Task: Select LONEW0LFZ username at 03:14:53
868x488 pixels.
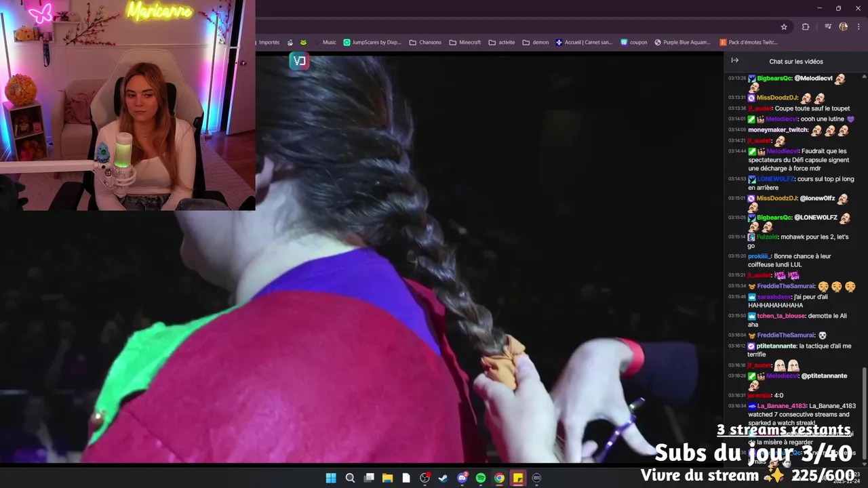Action: (776, 179)
